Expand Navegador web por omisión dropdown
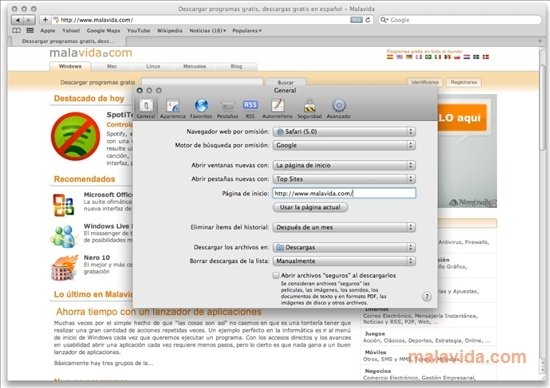Viewport: 550px width, 388px height. point(344,132)
